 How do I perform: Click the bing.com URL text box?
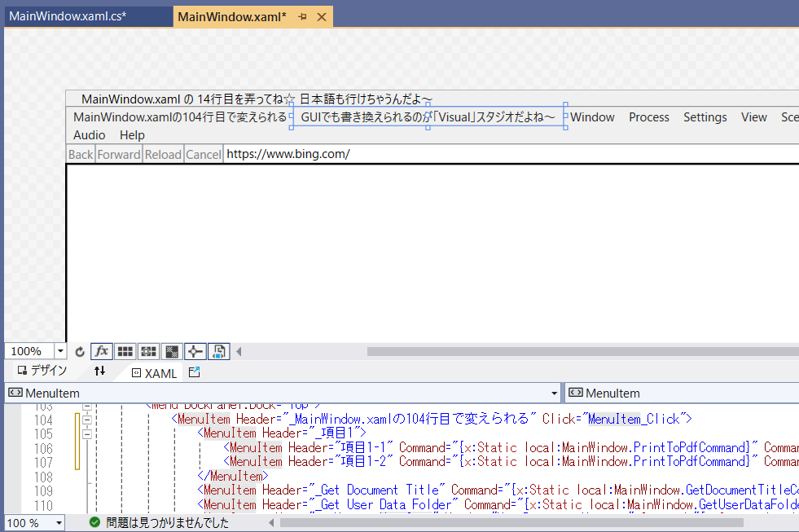pos(511,155)
